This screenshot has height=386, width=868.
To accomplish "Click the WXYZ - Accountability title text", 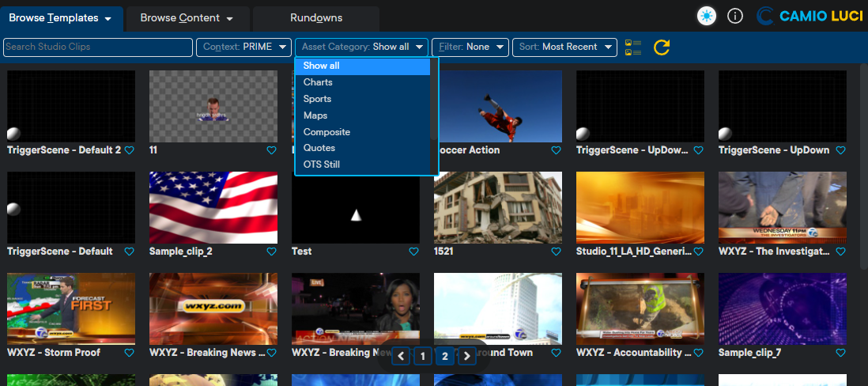I will tap(632, 353).
